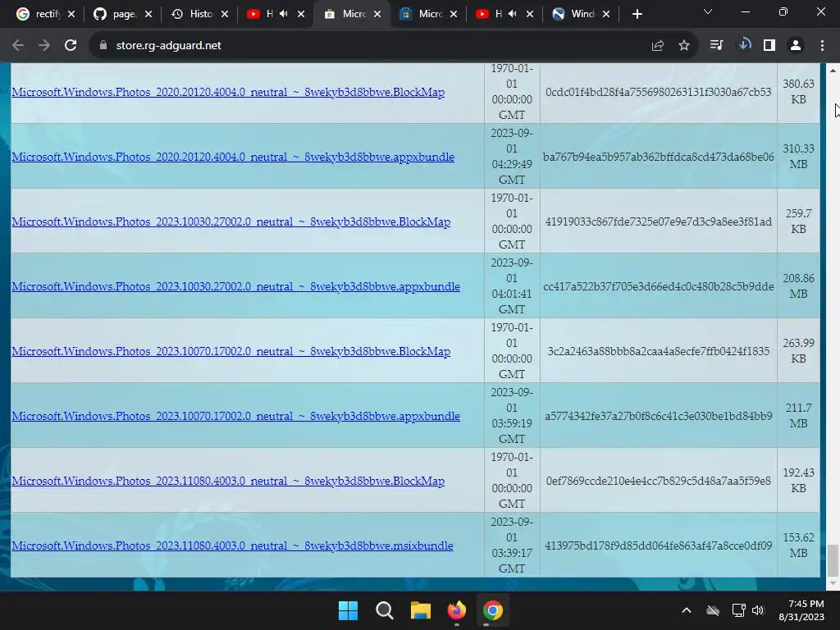The image size is (840, 630).
Task: Open the History tab
Action: click(199, 14)
